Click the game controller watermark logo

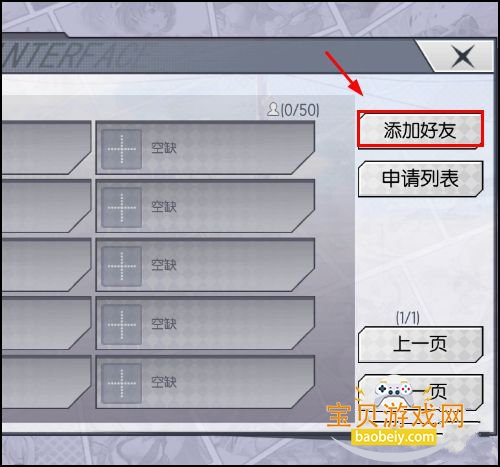click(x=393, y=391)
